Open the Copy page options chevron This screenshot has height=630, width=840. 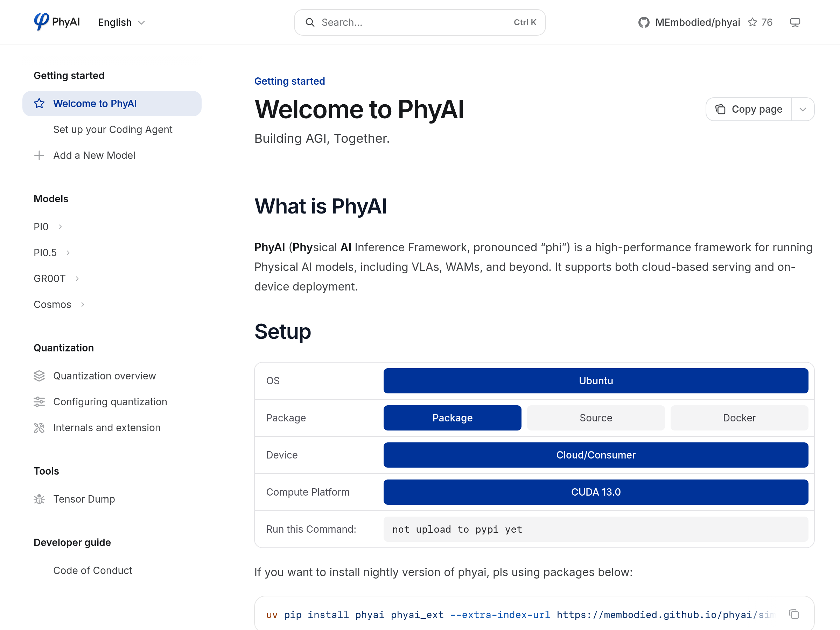(x=803, y=109)
